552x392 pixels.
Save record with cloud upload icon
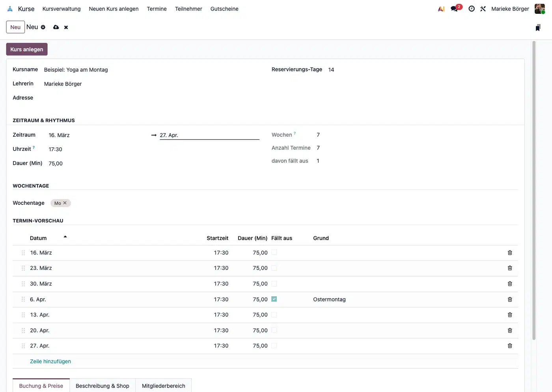56,27
